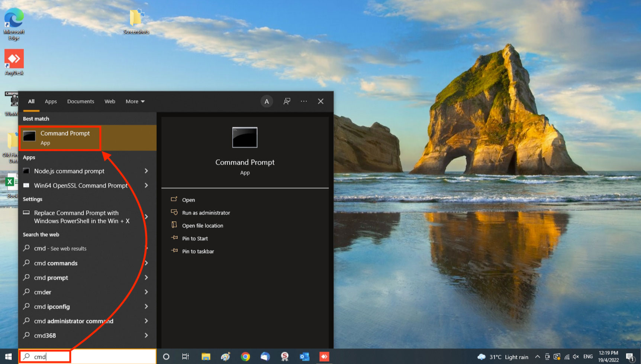Expand the cmd ipconfig suggestion arrow

[146, 306]
